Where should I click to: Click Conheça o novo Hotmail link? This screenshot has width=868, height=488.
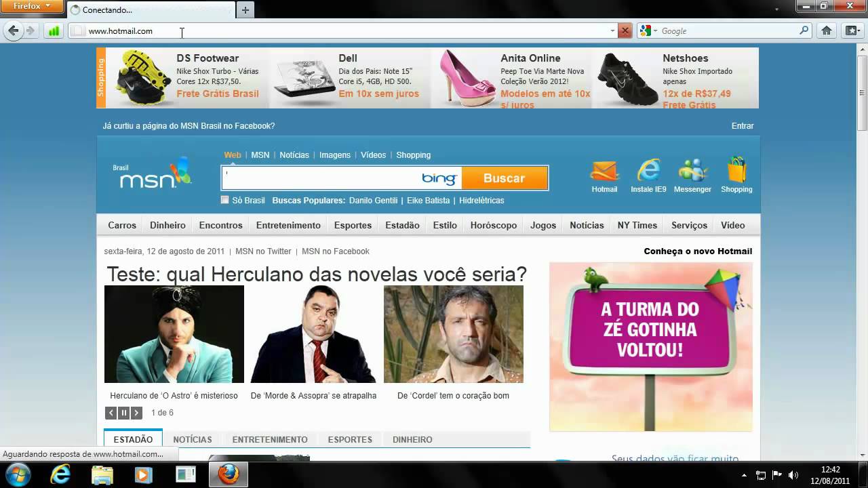(x=698, y=251)
